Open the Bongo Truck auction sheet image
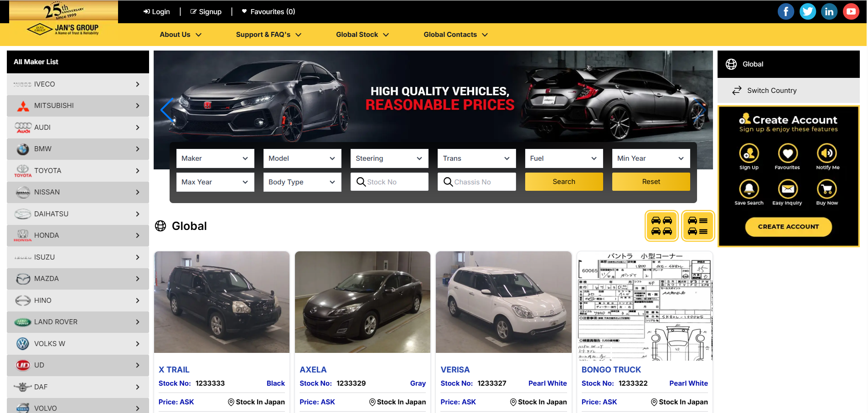868x413 pixels. [x=645, y=306]
